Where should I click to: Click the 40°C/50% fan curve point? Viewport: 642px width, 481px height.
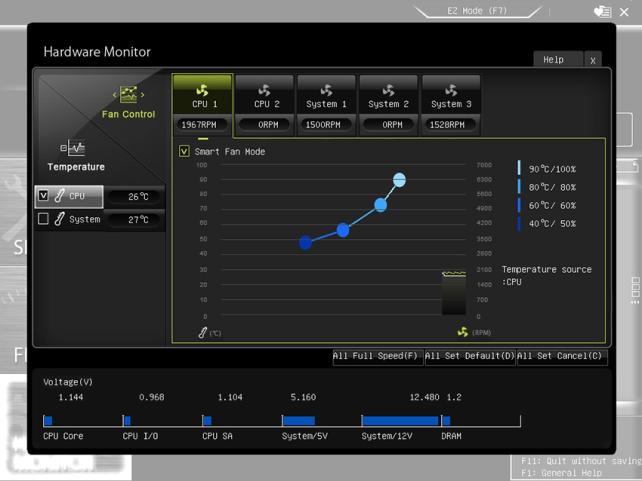pyautogui.click(x=305, y=242)
